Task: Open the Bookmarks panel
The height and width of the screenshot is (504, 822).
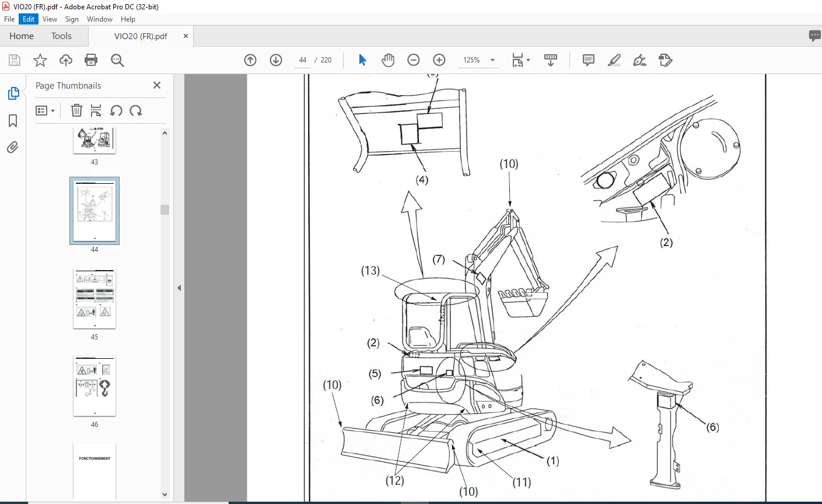Action: click(13, 121)
